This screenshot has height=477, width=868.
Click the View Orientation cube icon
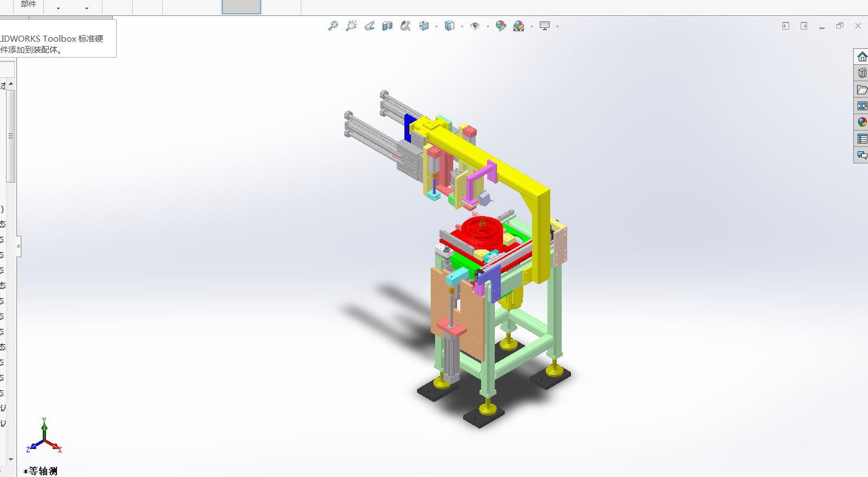(424, 26)
